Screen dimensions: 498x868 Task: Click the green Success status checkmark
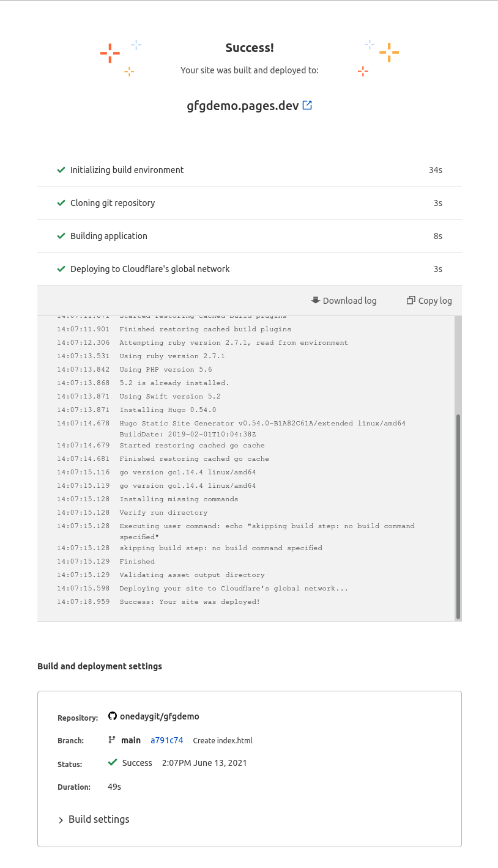pyautogui.click(x=113, y=763)
